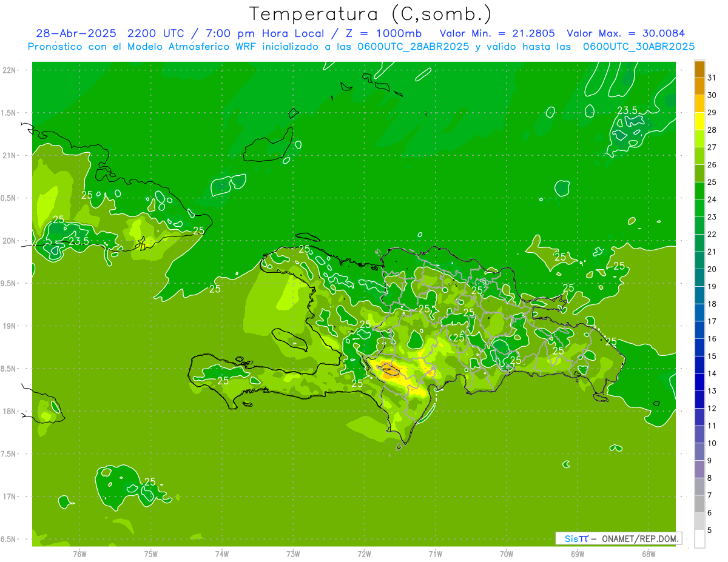
Task: Pick the green swatch between 24 and 25
Action: 699,191
